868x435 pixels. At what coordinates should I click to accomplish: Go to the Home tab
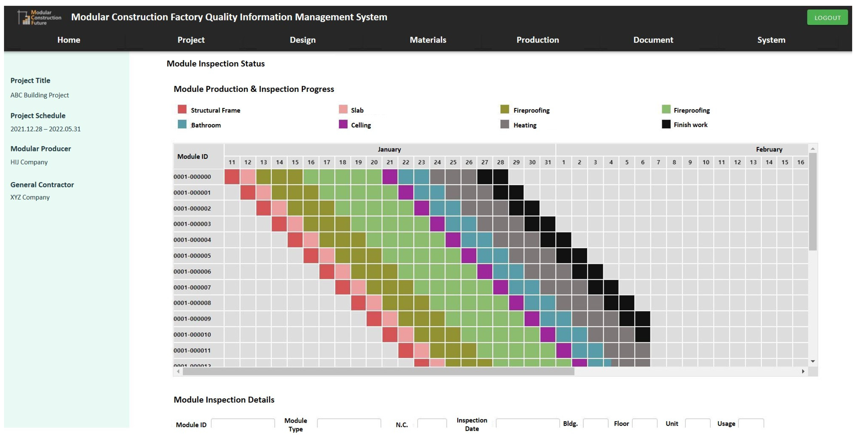(69, 40)
